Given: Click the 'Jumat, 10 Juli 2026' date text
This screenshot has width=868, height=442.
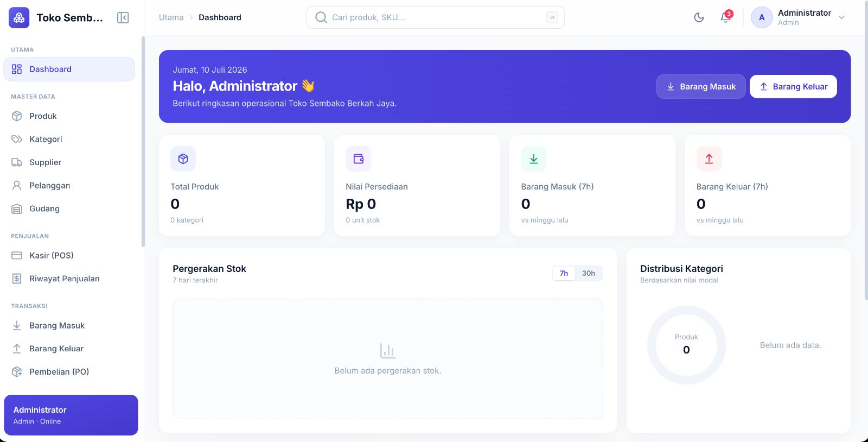Looking at the screenshot, I should pos(210,70).
